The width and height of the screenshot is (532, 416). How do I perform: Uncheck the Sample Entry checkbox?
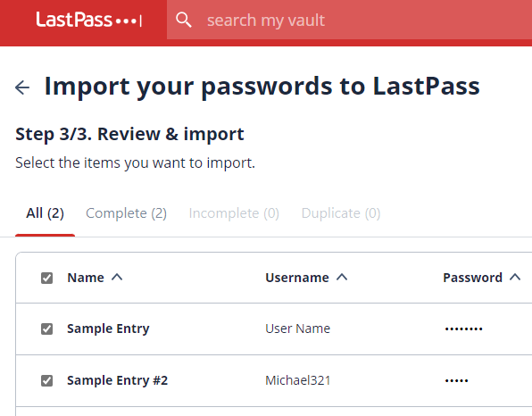[x=46, y=329]
